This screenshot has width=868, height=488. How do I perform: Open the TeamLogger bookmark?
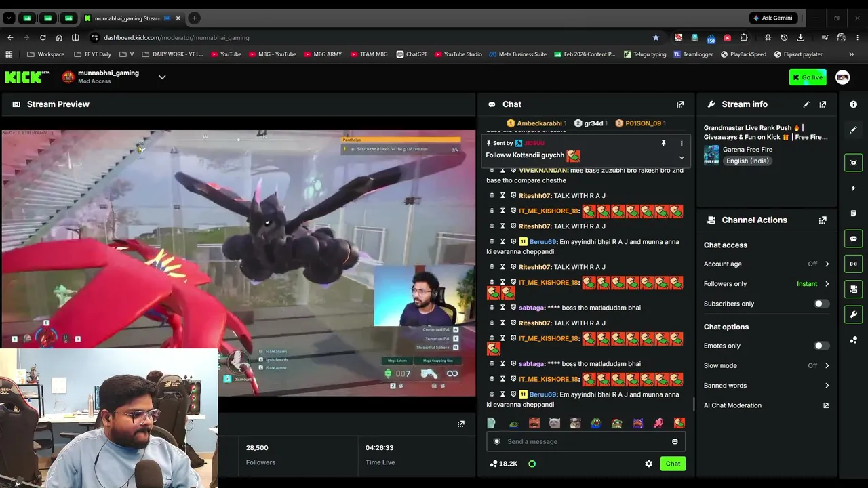coord(693,54)
